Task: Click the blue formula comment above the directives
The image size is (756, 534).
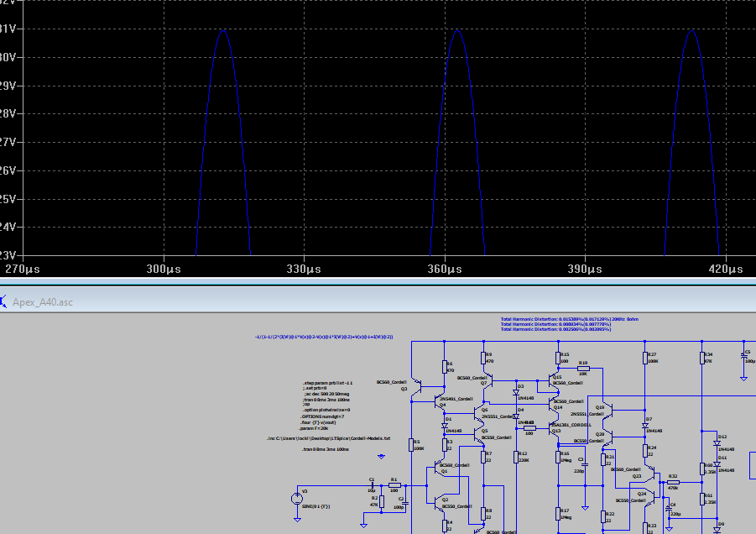Action: click(x=324, y=337)
